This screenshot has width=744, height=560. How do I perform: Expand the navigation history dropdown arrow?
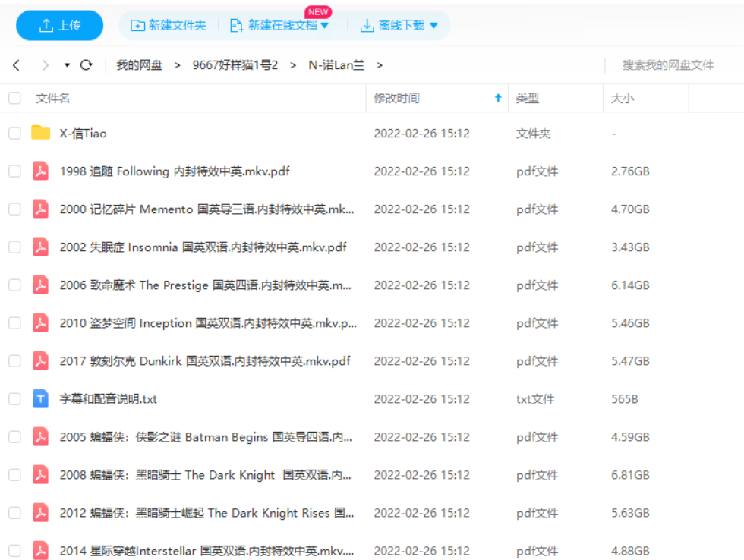[x=67, y=65]
